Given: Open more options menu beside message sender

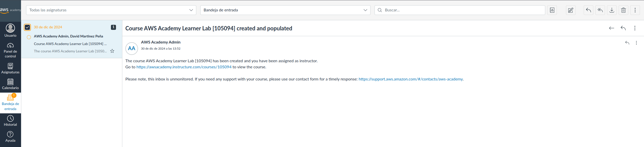Looking at the screenshot, I should tap(636, 43).
